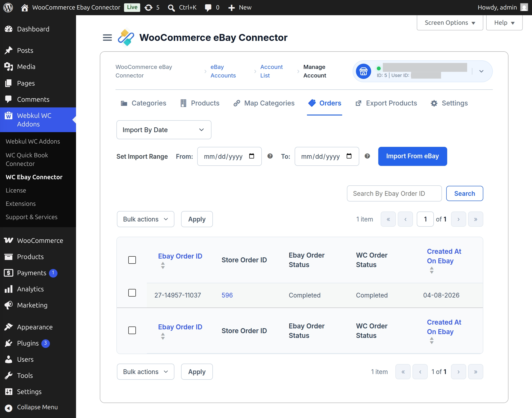Open the Extensions submenu item
The width and height of the screenshot is (532, 418).
(21, 204)
